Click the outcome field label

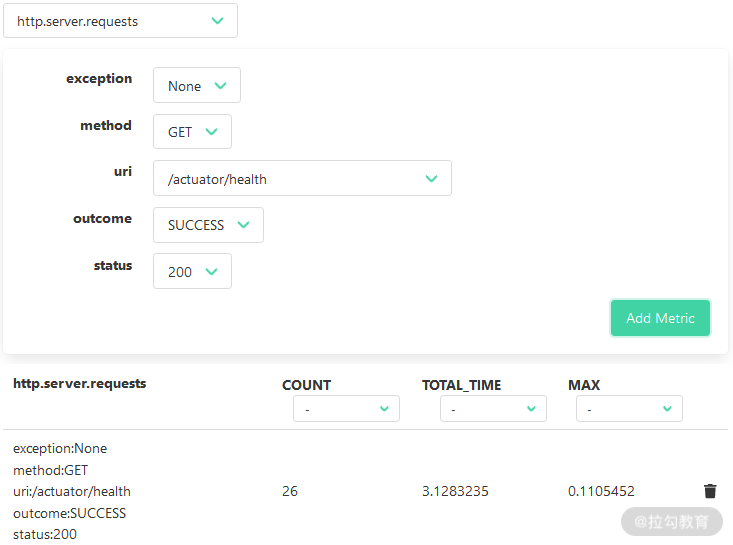click(102, 218)
